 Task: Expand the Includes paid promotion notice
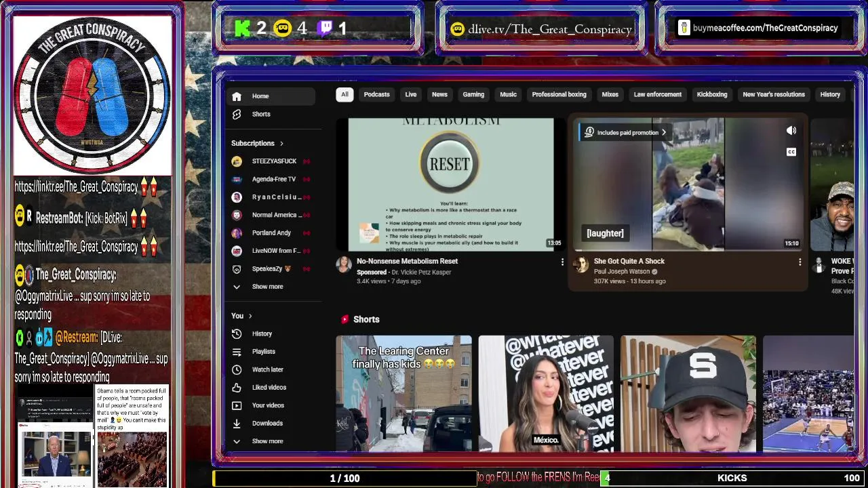coord(625,133)
